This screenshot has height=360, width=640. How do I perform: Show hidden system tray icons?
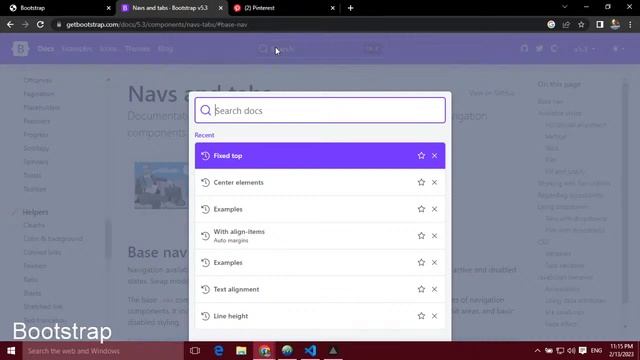[537, 351]
